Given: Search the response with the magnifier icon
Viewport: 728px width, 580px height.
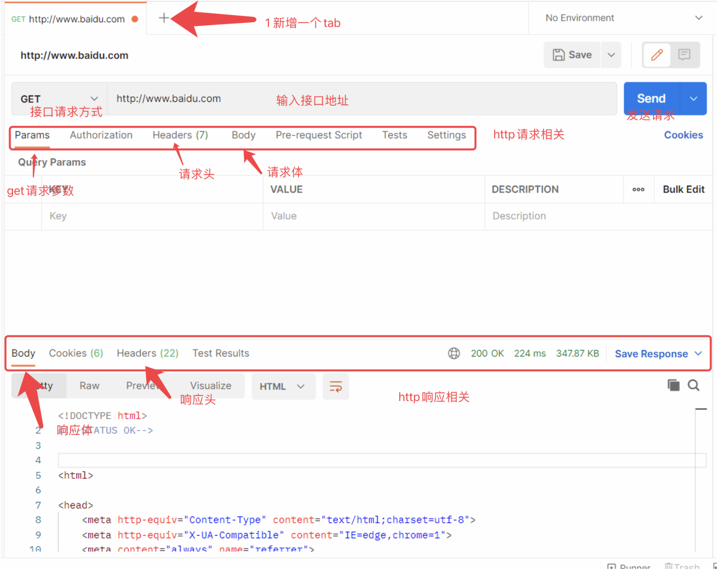Looking at the screenshot, I should click(693, 385).
